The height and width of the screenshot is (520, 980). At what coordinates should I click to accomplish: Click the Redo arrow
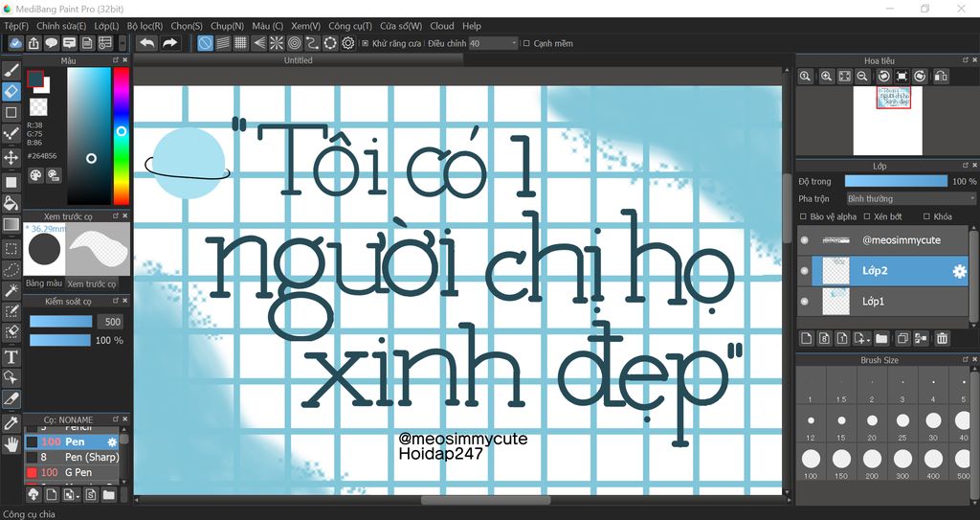(169, 43)
